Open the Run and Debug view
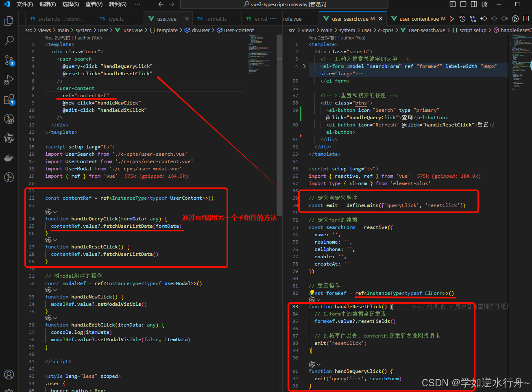532x392 pixels. (x=9, y=80)
